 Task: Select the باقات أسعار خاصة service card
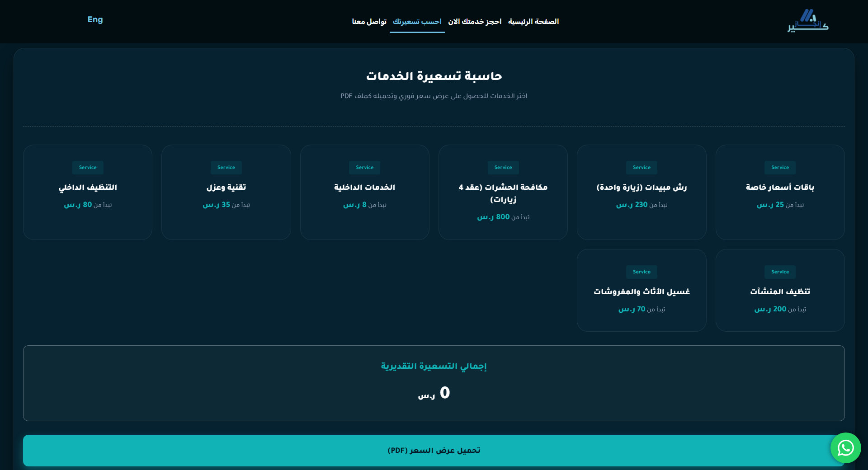780,192
